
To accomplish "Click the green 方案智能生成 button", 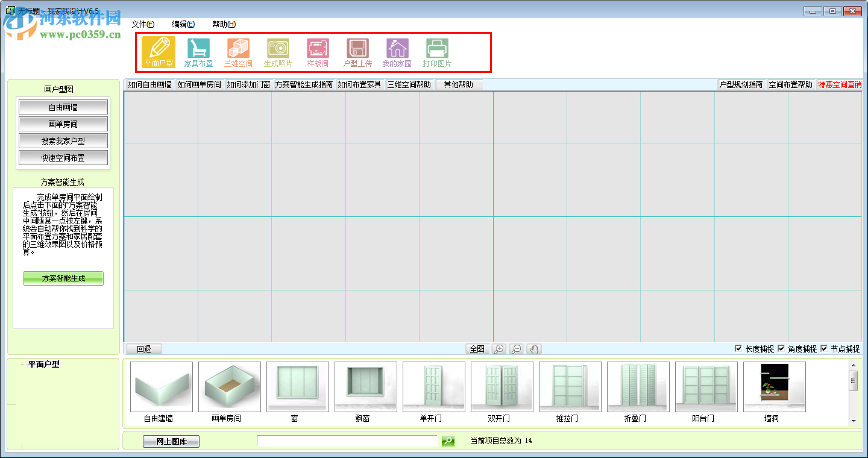I will point(63,278).
